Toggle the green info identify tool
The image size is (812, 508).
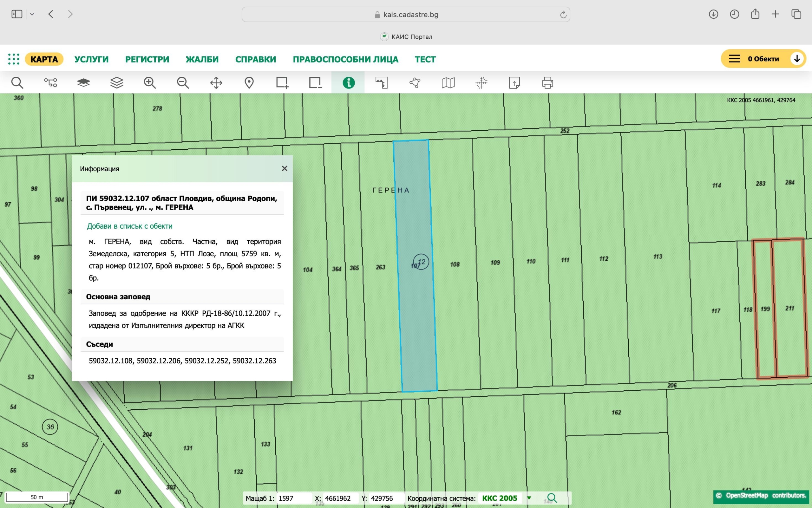coord(349,83)
